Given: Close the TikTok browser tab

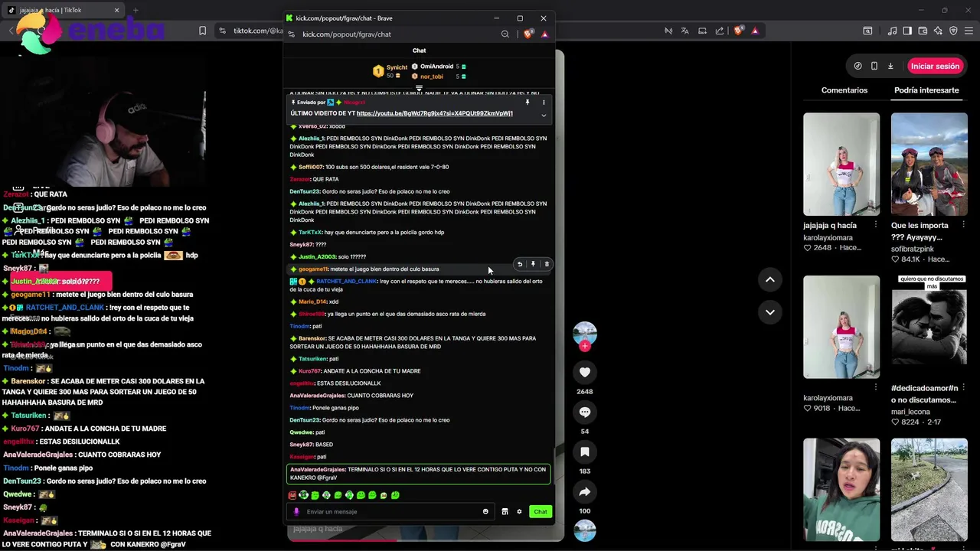Looking at the screenshot, I should pos(117,11).
